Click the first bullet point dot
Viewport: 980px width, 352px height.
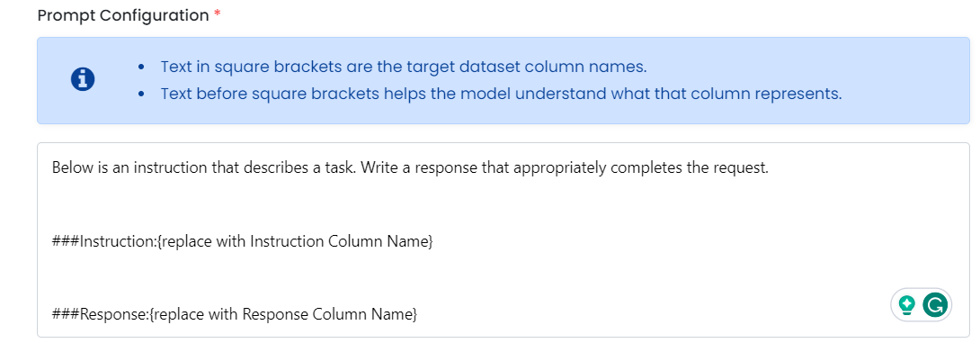[x=142, y=67]
